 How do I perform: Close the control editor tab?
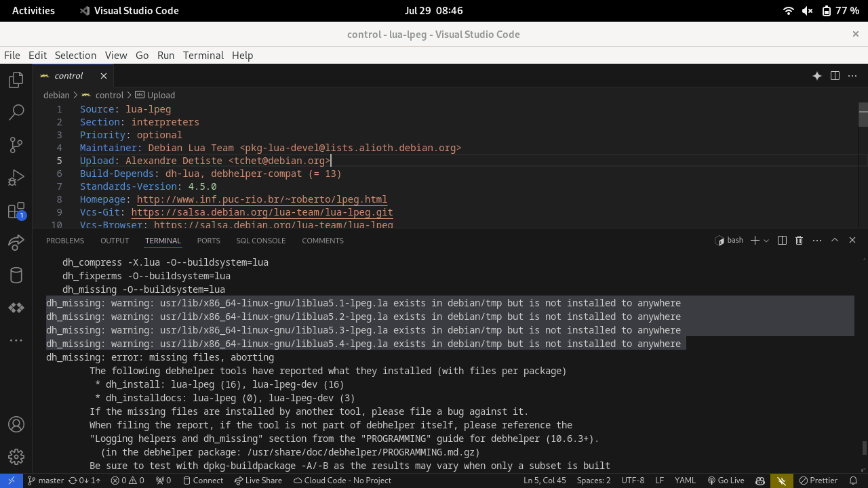tap(104, 76)
